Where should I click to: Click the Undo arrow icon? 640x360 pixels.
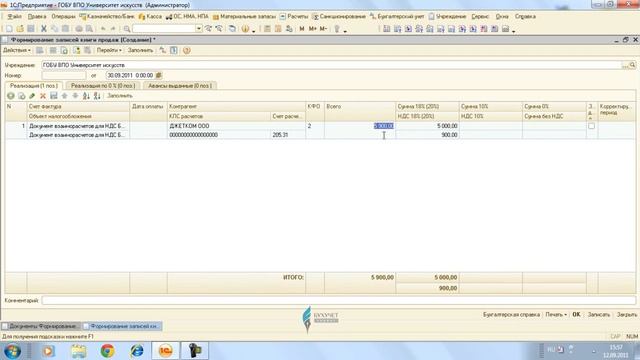[x=103, y=29]
